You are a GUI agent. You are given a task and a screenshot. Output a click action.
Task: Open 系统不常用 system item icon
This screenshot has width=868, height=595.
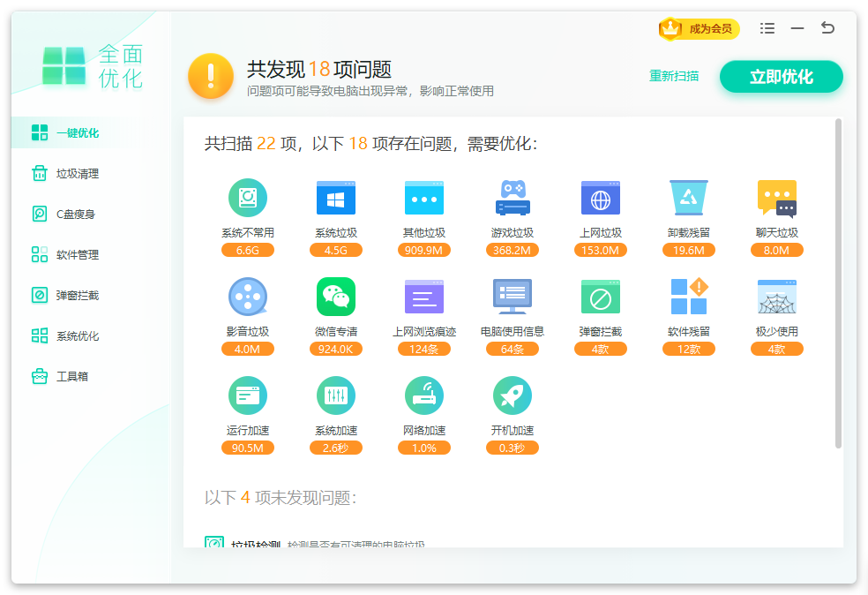248,198
